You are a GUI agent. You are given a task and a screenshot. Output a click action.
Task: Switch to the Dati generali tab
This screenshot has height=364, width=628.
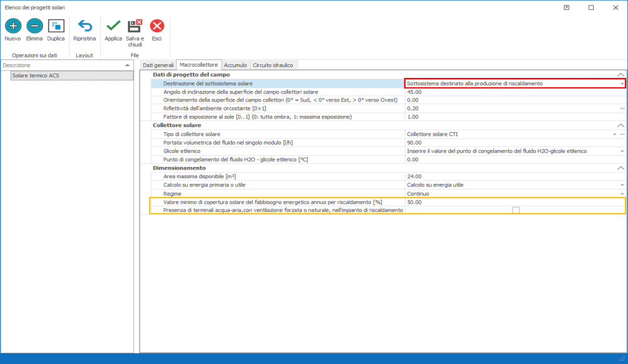[158, 65]
